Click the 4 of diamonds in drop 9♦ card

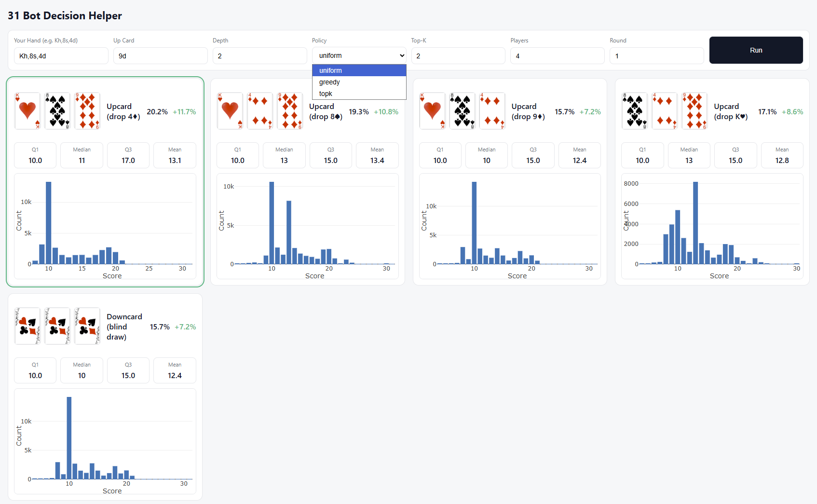pyautogui.click(x=492, y=111)
